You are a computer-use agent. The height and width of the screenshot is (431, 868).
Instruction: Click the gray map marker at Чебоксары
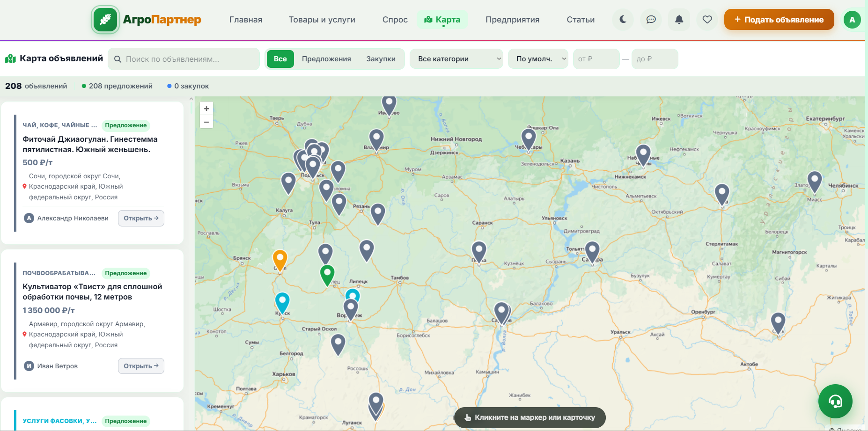point(529,139)
